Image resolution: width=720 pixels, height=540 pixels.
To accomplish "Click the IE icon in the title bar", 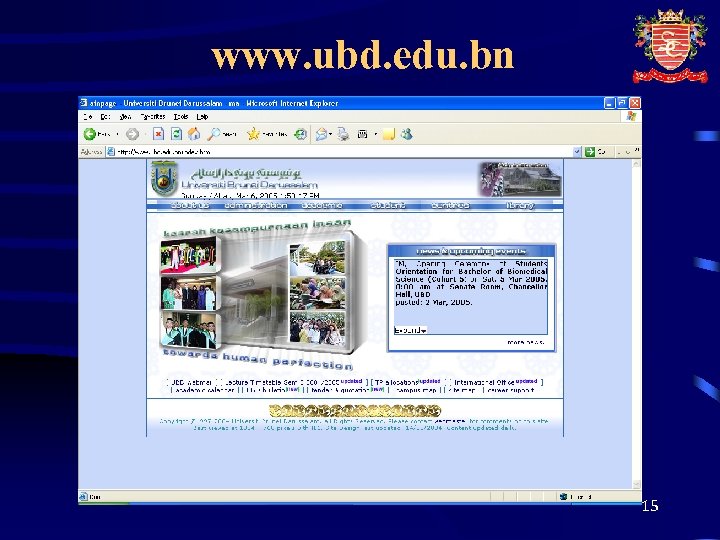I will [84, 103].
